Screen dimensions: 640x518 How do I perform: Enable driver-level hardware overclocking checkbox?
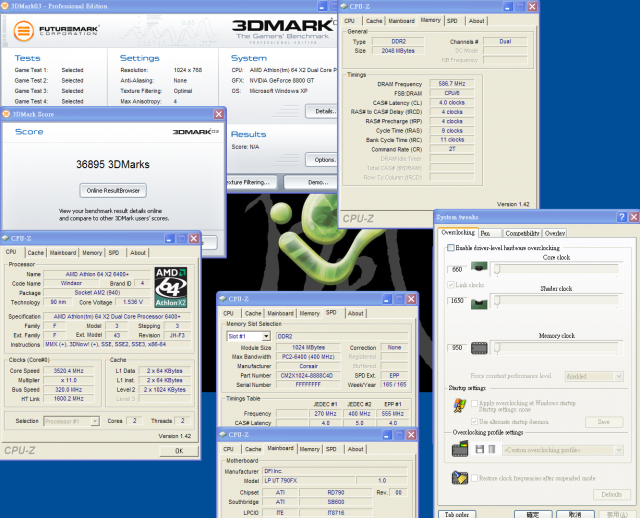[x=451, y=248]
